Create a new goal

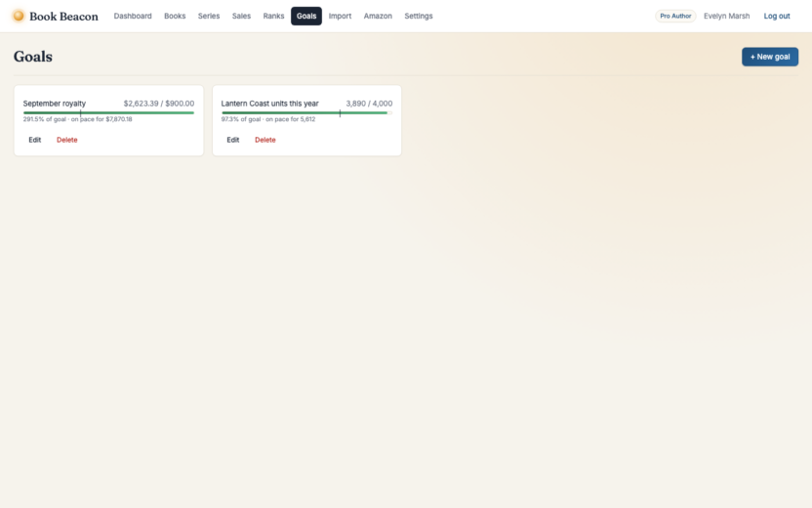pyautogui.click(x=769, y=57)
